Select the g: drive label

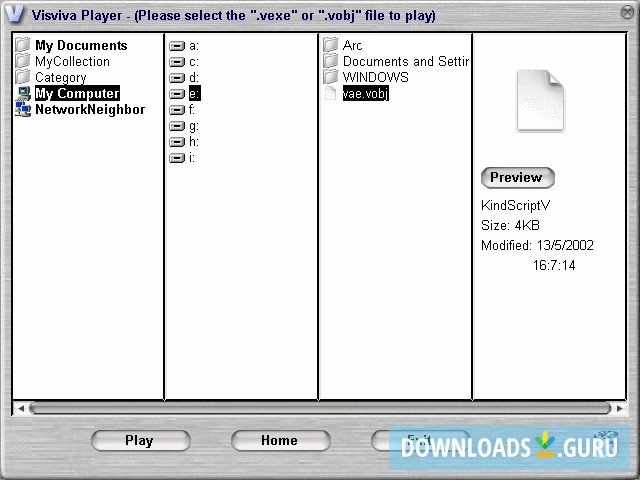[194, 126]
